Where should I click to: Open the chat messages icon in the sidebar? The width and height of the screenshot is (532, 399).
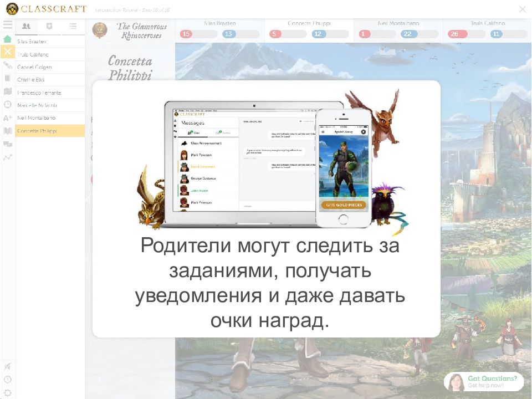7,144
